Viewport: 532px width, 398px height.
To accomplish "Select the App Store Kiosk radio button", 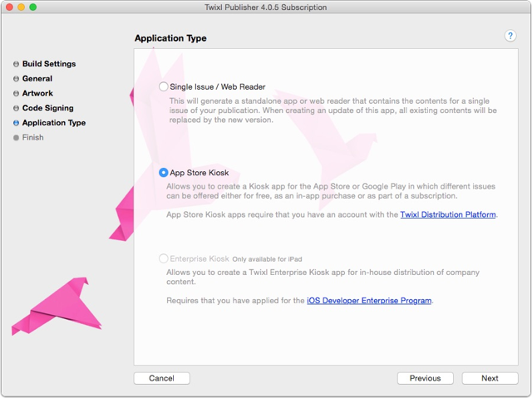I will [163, 173].
